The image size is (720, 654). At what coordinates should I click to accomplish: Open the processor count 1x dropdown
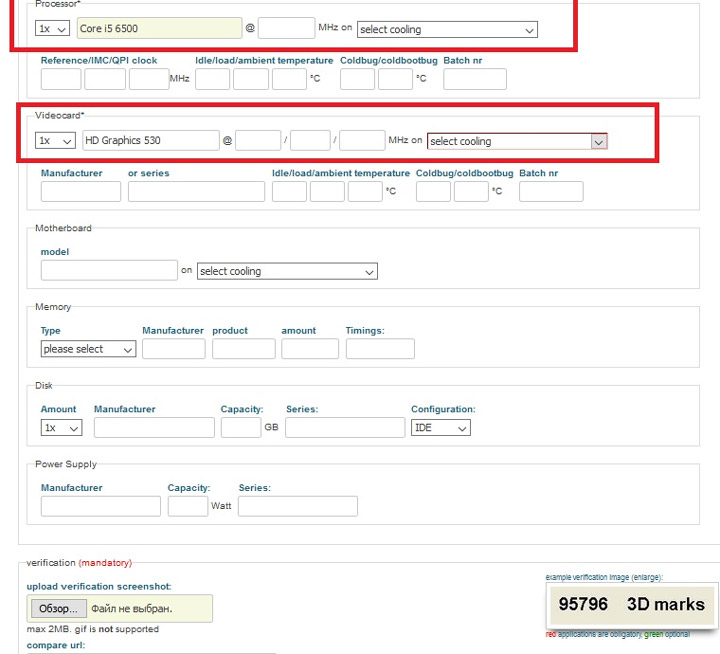(52, 28)
